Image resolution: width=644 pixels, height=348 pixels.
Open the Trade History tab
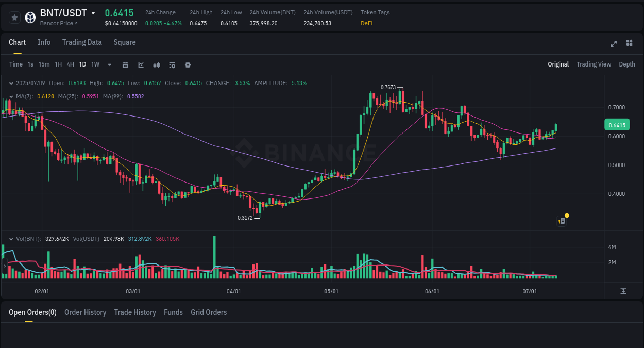[x=135, y=312]
